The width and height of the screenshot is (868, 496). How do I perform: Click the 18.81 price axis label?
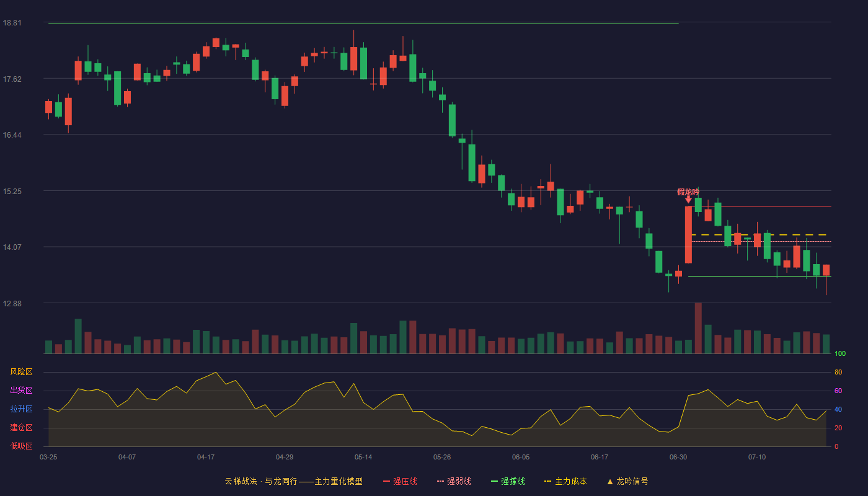[x=12, y=23]
